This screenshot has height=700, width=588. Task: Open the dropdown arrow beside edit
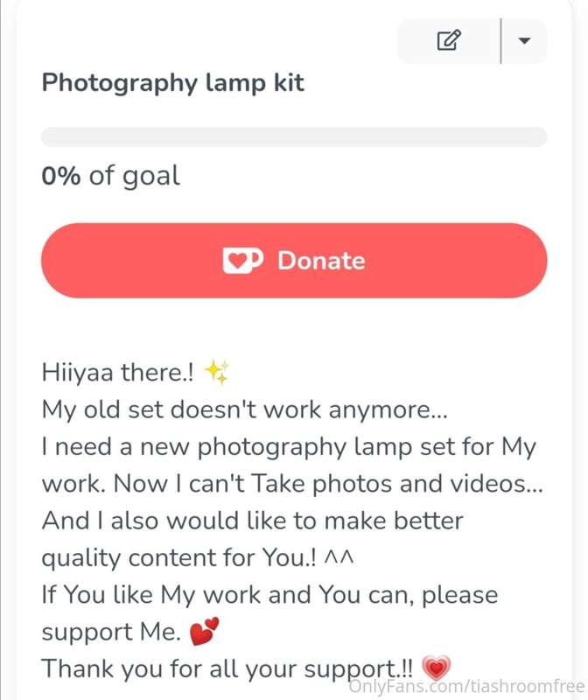point(524,40)
